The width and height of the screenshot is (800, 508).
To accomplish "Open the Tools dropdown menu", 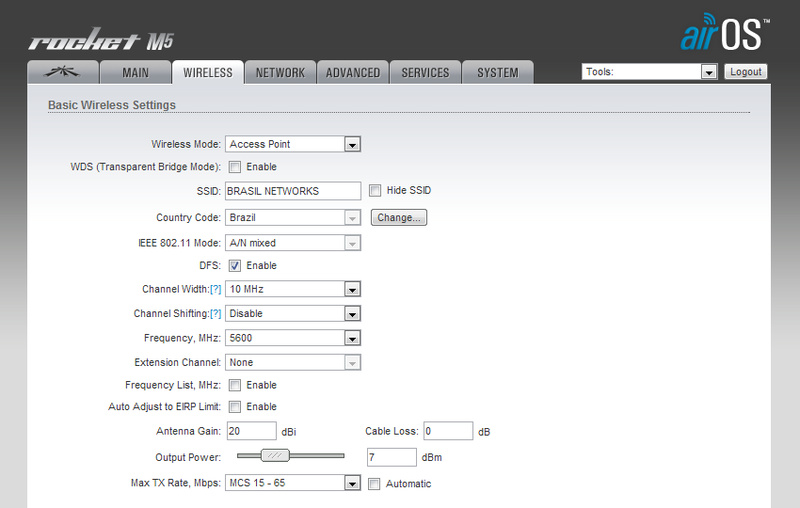I will (x=649, y=72).
